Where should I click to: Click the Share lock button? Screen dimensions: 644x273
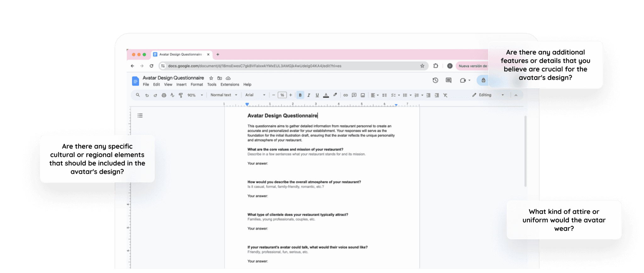483,80
